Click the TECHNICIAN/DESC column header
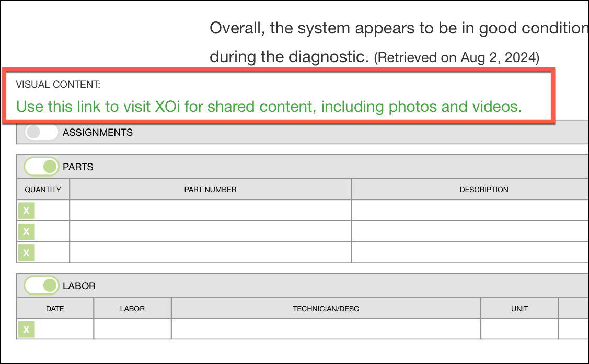This screenshot has height=364, width=589. click(x=326, y=309)
